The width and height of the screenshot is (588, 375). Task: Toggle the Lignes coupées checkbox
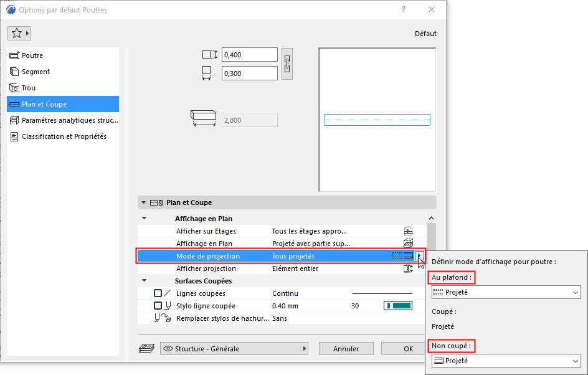[158, 293]
